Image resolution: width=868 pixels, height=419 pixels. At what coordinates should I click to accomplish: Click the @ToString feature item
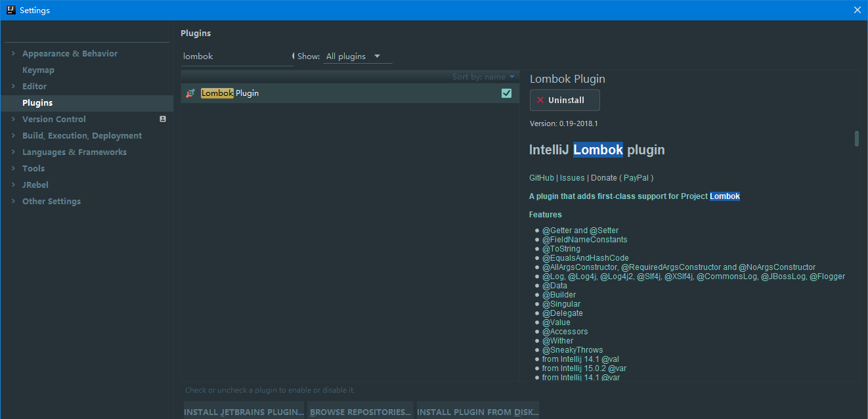click(561, 249)
